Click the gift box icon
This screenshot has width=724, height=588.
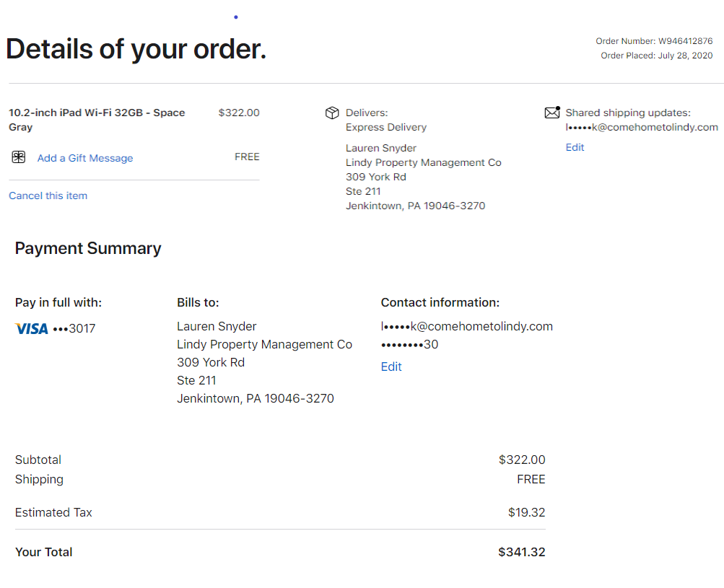point(19,157)
